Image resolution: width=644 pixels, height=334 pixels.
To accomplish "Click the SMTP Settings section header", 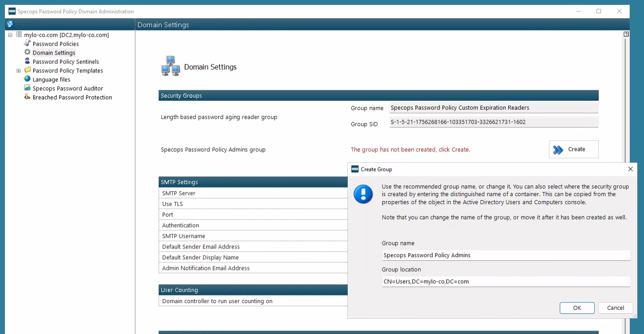I will point(253,182).
